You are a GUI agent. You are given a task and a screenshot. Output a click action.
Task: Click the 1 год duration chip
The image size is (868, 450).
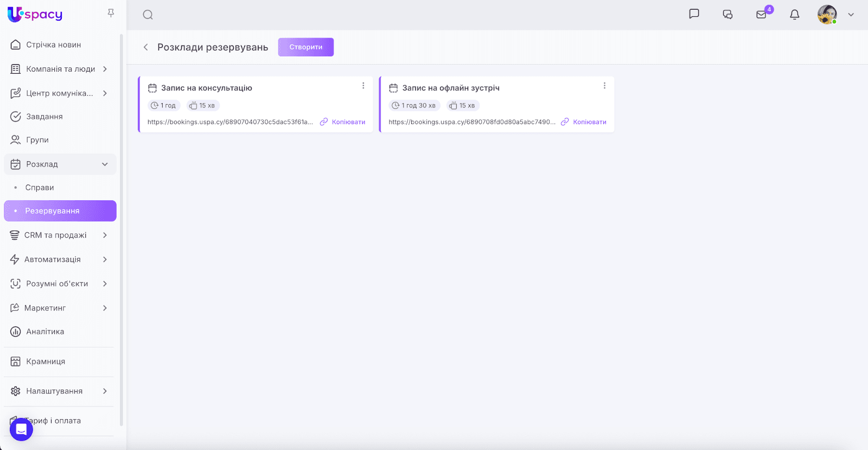click(x=164, y=105)
